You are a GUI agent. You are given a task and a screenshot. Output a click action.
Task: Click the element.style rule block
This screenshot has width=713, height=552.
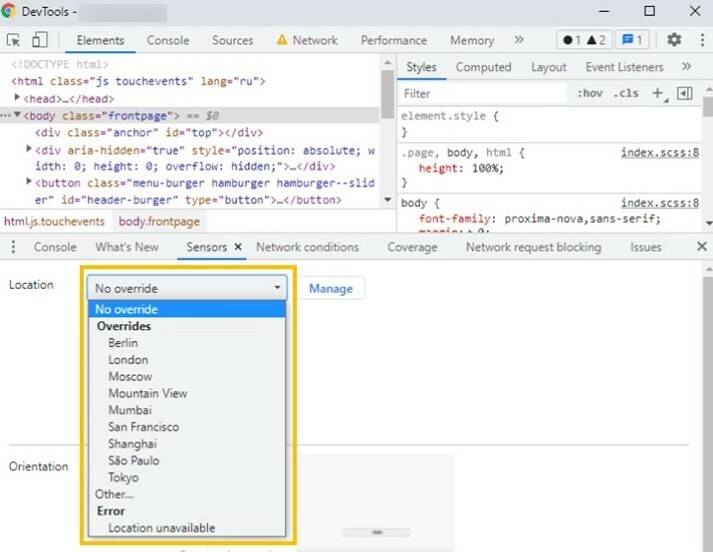pos(549,124)
